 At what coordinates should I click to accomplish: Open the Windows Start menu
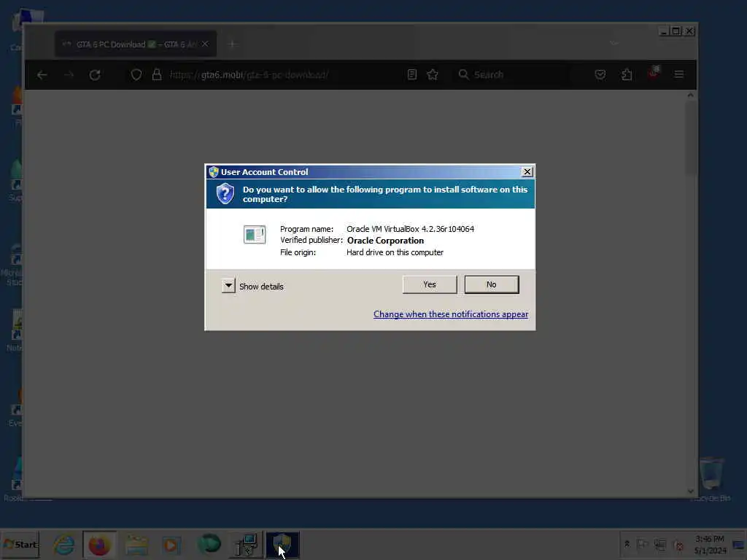(20, 544)
